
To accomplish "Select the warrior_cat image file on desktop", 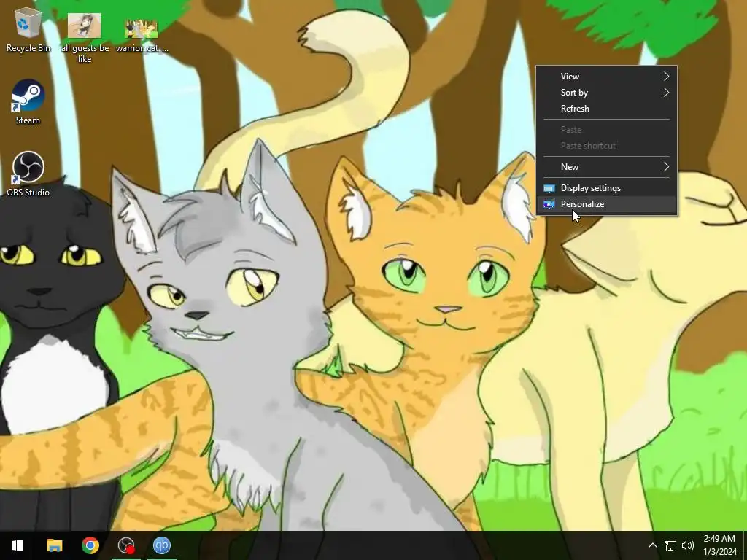I will (142, 36).
